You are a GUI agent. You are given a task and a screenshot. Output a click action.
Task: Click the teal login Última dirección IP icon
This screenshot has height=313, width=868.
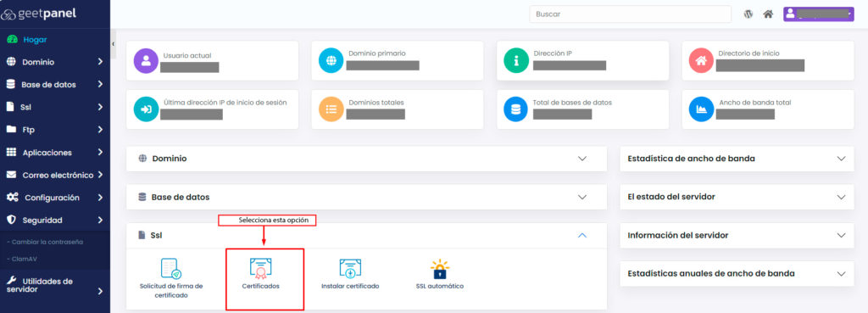(x=146, y=109)
